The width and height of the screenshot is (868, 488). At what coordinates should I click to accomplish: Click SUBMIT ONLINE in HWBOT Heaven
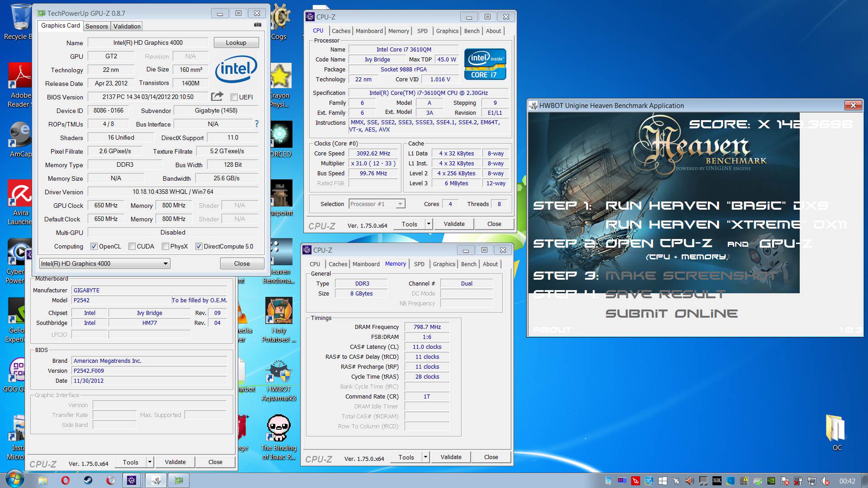click(671, 314)
